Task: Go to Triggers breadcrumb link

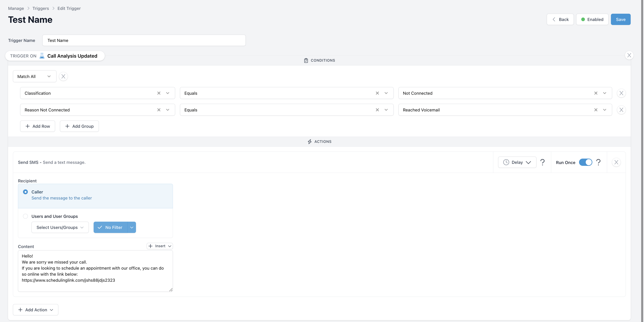Action: pos(41,8)
